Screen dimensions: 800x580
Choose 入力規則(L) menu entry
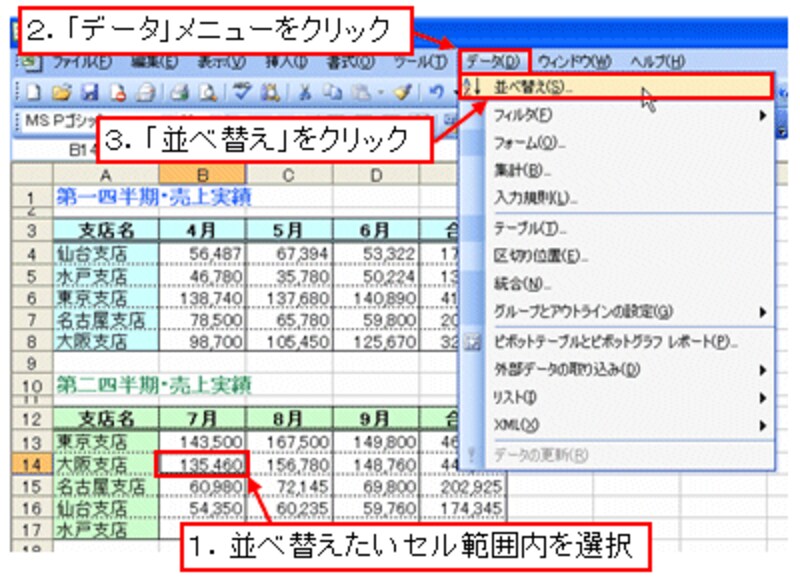617,198
